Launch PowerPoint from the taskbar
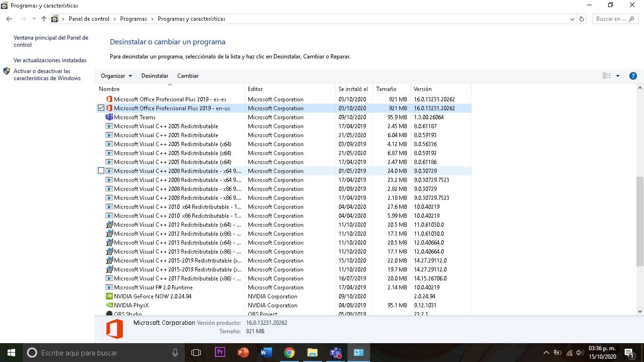This screenshot has width=644, height=362. click(x=243, y=353)
